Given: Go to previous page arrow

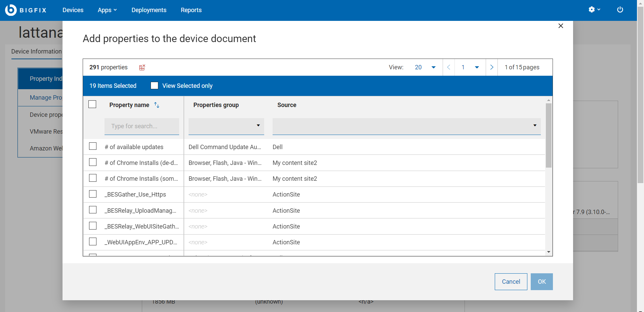Looking at the screenshot, I should 448,67.
